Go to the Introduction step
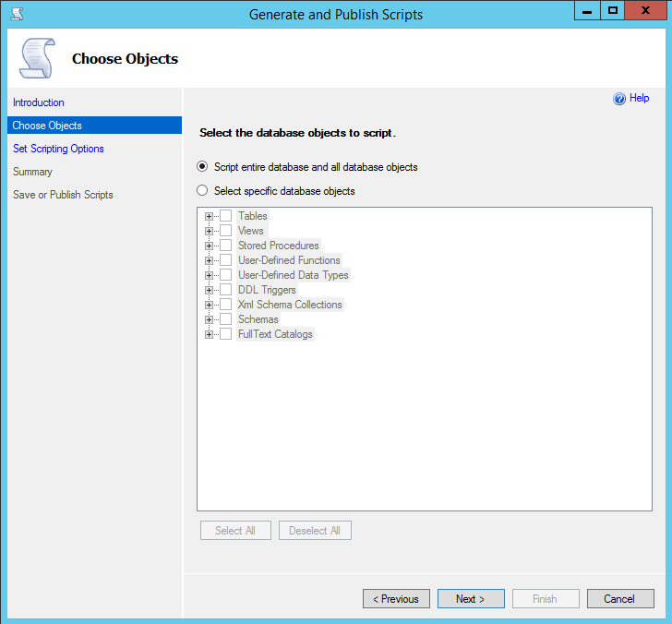Viewport: 672px width, 624px height. pos(39,102)
